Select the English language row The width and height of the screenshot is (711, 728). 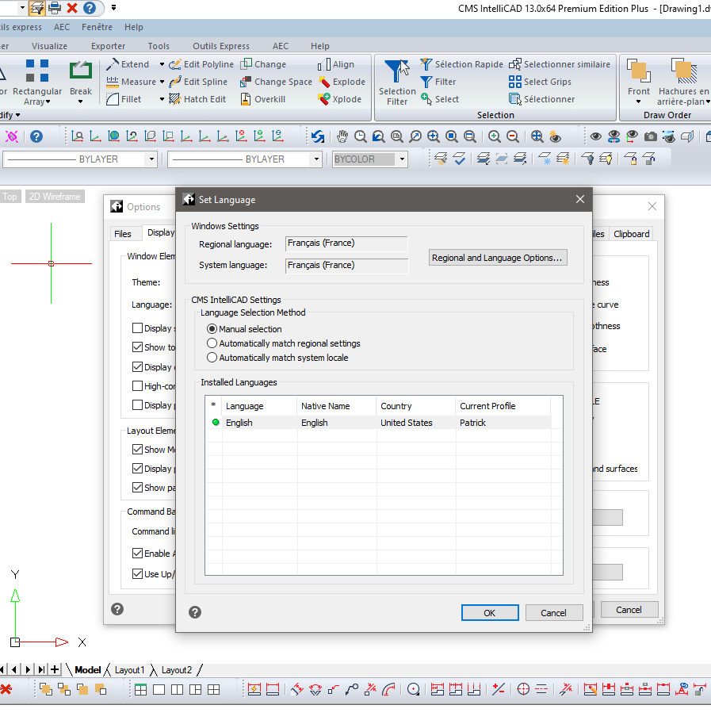380,423
